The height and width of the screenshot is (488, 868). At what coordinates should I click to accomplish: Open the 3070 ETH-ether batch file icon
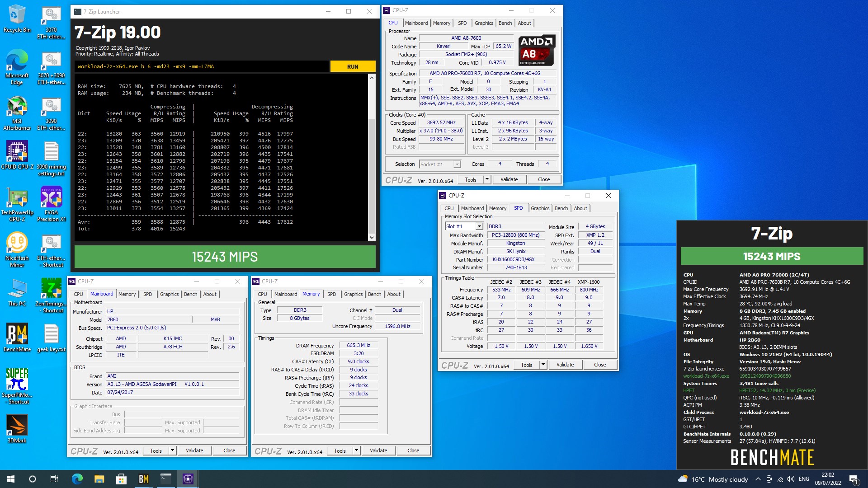pos(51,23)
